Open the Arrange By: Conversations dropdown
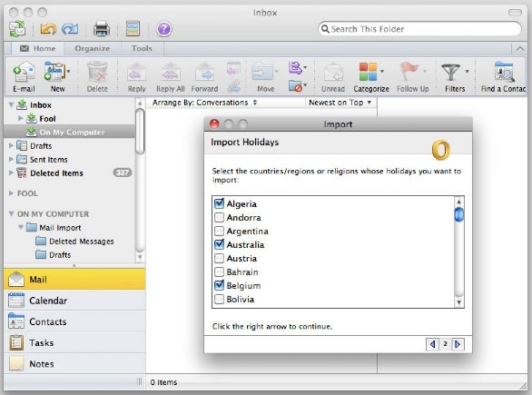The width and height of the screenshot is (532, 395). pos(204,103)
